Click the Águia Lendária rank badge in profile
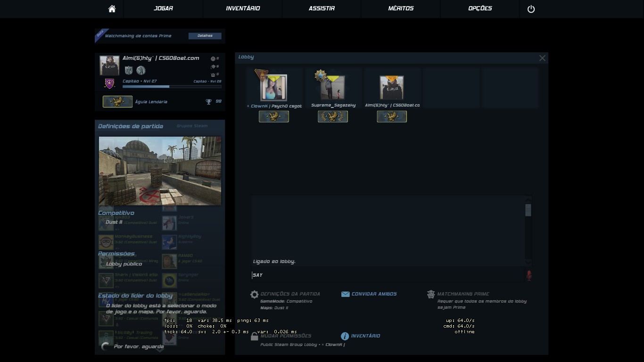The width and height of the screenshot is (644, 362). click(117, 101)
